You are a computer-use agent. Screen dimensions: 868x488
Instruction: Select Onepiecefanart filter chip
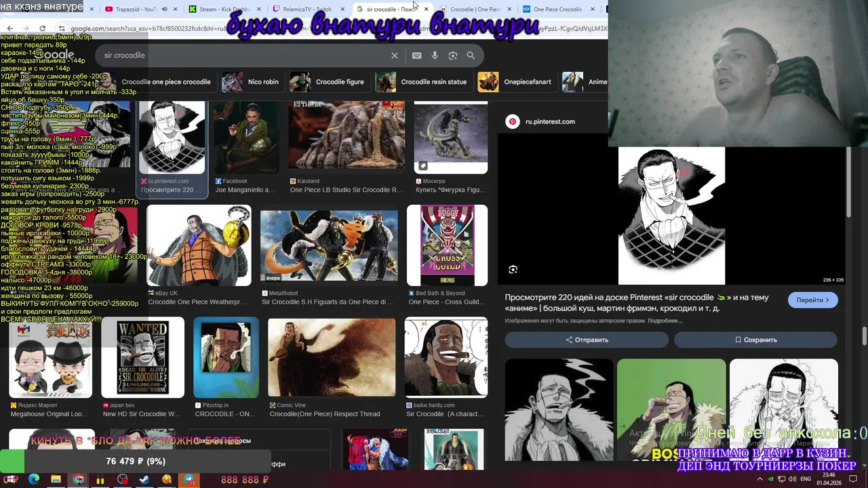point(517,82)
